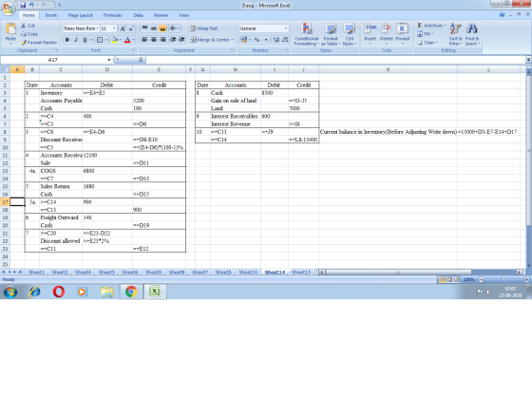Click the Increase Decimal icon
Viewport: 532px width, 396px height.
(275, 40)
